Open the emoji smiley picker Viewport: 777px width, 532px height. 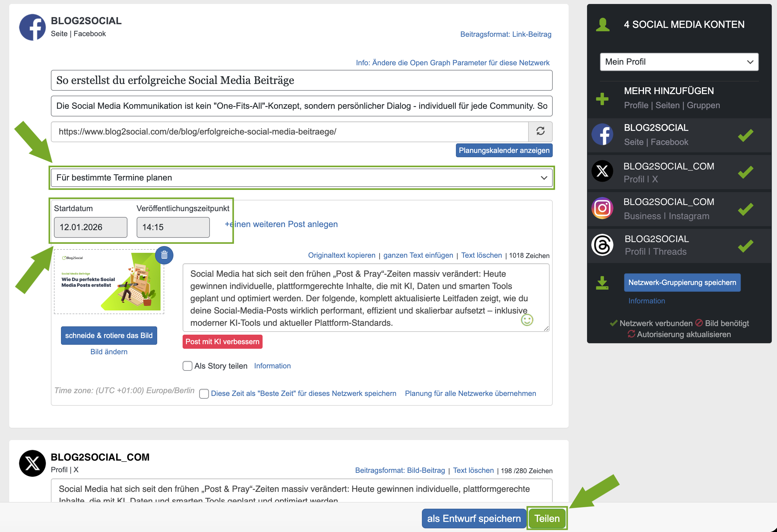point(527,320)
